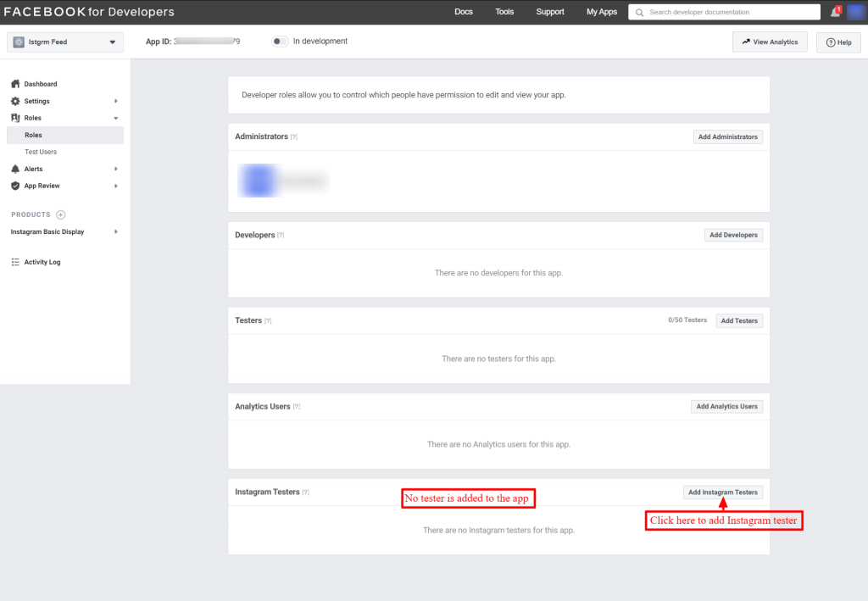Click 'There are no developers for this app.'
The width and height of the screenshot is (868, 601).
[x=498, y=273]
